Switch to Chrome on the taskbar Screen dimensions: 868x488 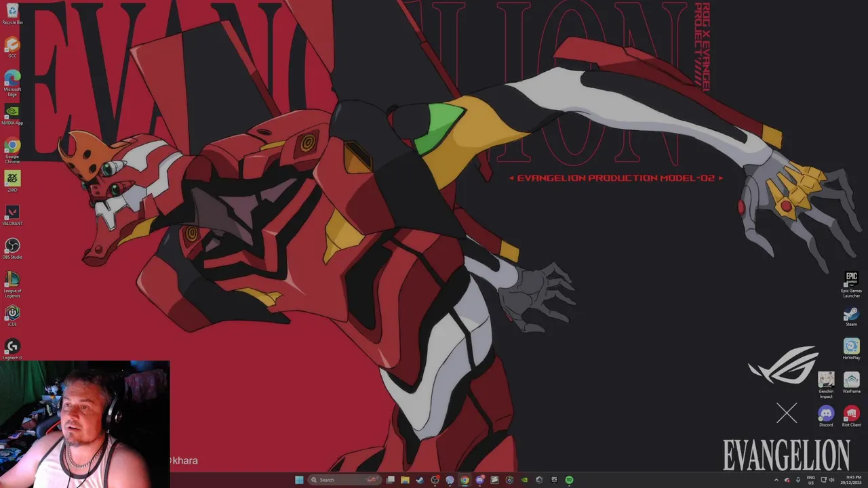coord(465,480)
